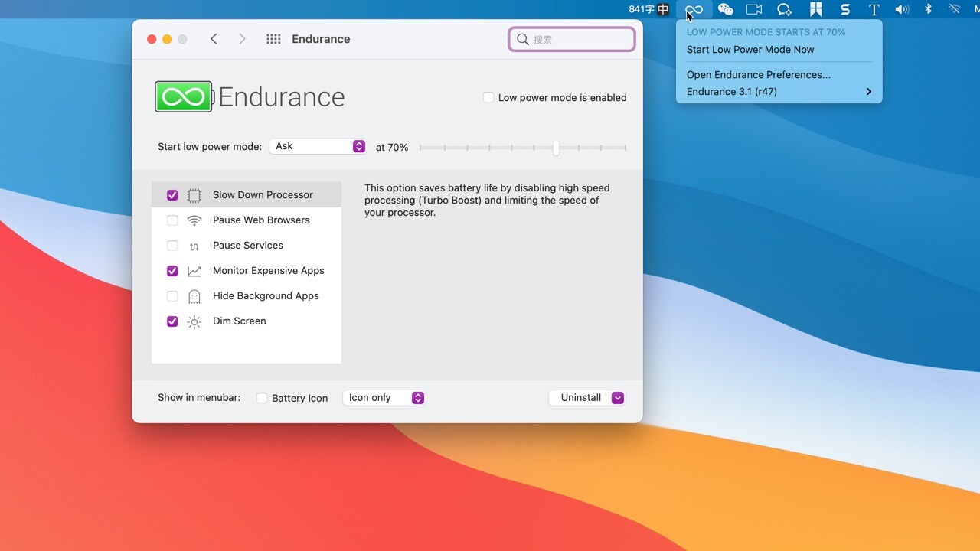Enable Battery Icon in menubar
The height and width of the screenshot is (551, 980).
pyautogui.click(x=262, y=398)
